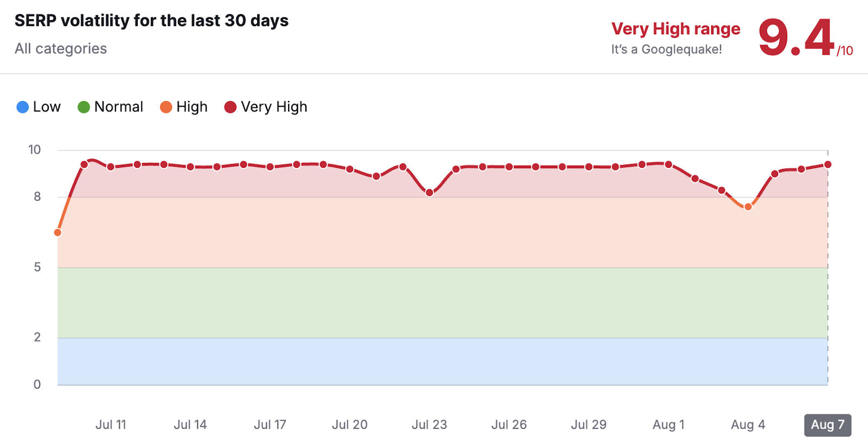Screen dimensions: 868x448
Task: Click the last data point on Aug 7
Action: (x=828, y=165)
